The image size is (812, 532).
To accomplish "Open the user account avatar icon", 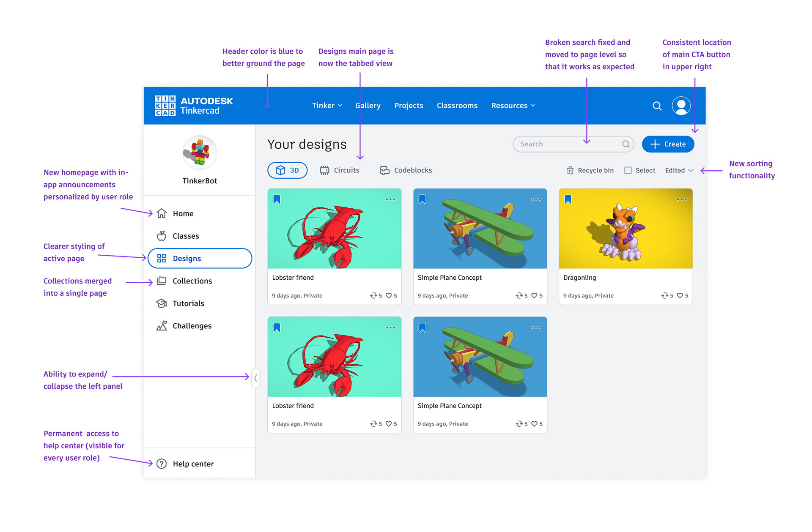I will pyautogui.click(x=681, y=106).
